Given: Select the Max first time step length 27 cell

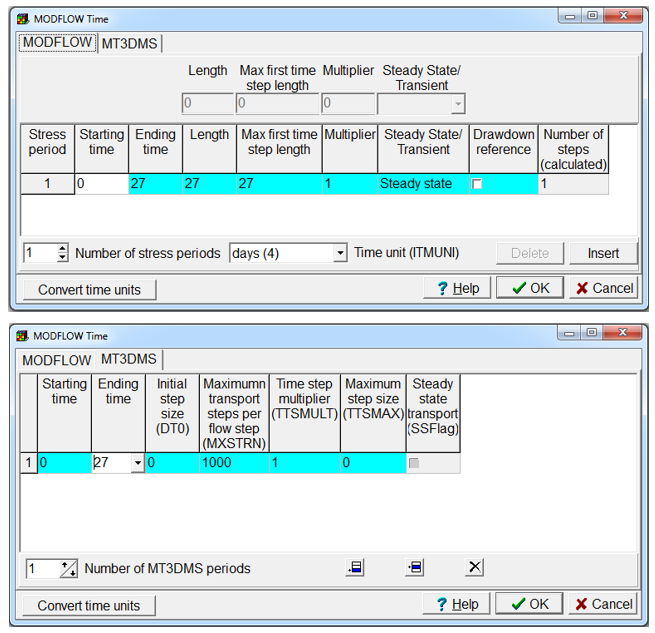Looking at the screenshot, I should [x=279, y=184].
